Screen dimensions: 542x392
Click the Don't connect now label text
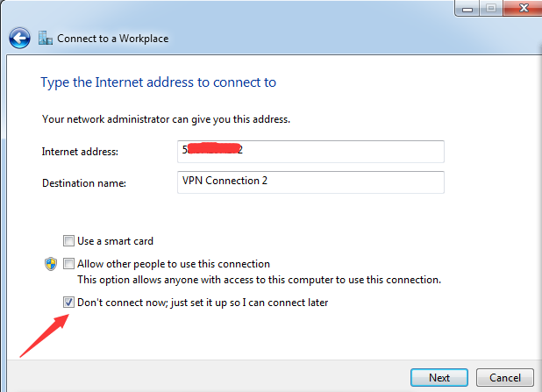[x=203, y=303]
